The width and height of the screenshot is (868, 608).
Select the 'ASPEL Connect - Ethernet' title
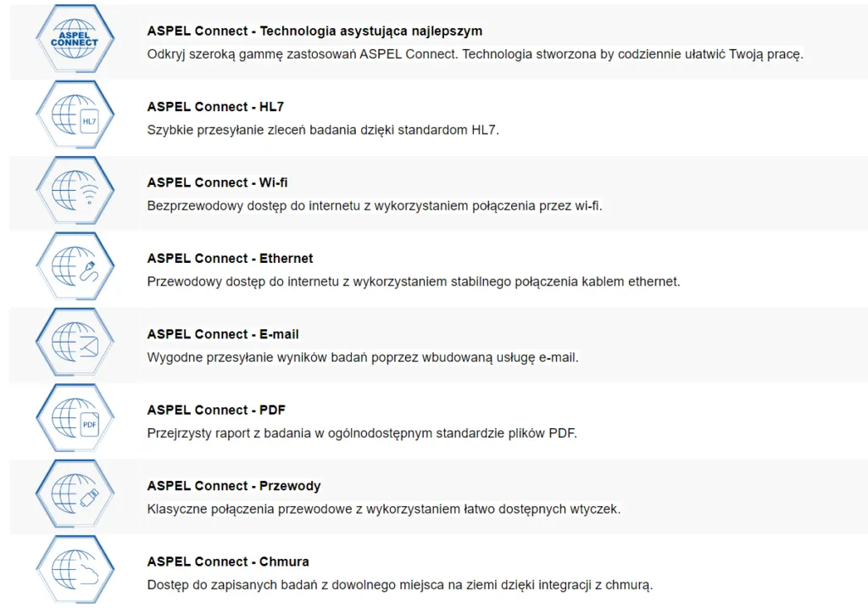(230, 258)
